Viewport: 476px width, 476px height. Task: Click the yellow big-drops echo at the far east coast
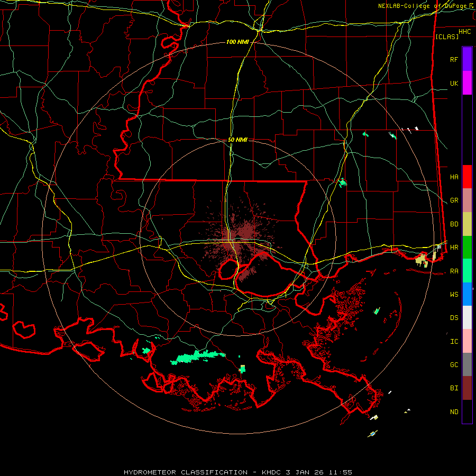[x=422, y=260]
